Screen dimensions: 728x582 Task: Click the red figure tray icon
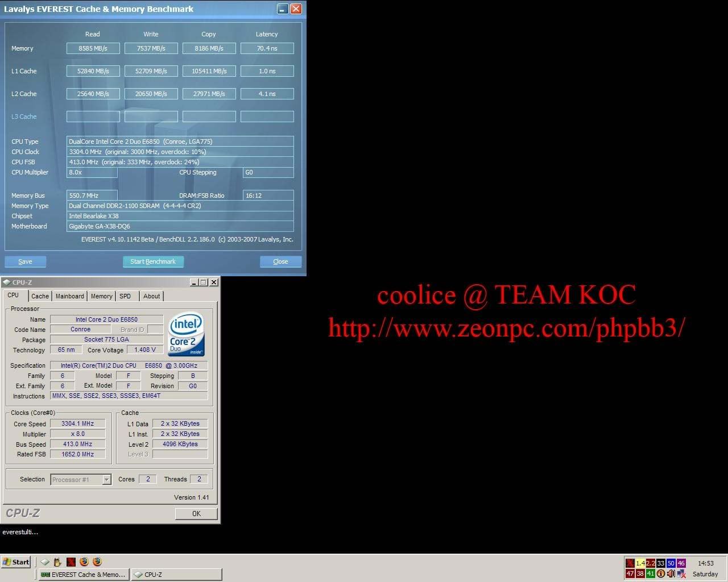click(x=630, y=563)
